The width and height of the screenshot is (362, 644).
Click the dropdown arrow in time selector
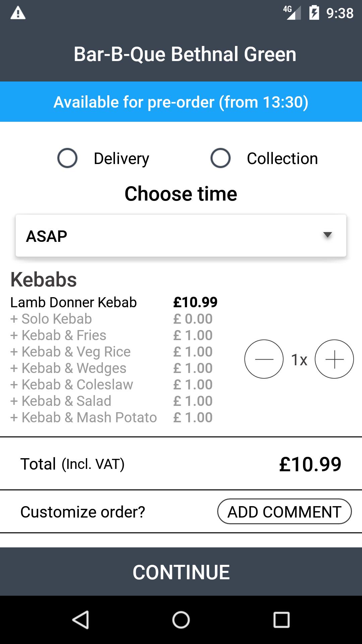click(327, 235)
